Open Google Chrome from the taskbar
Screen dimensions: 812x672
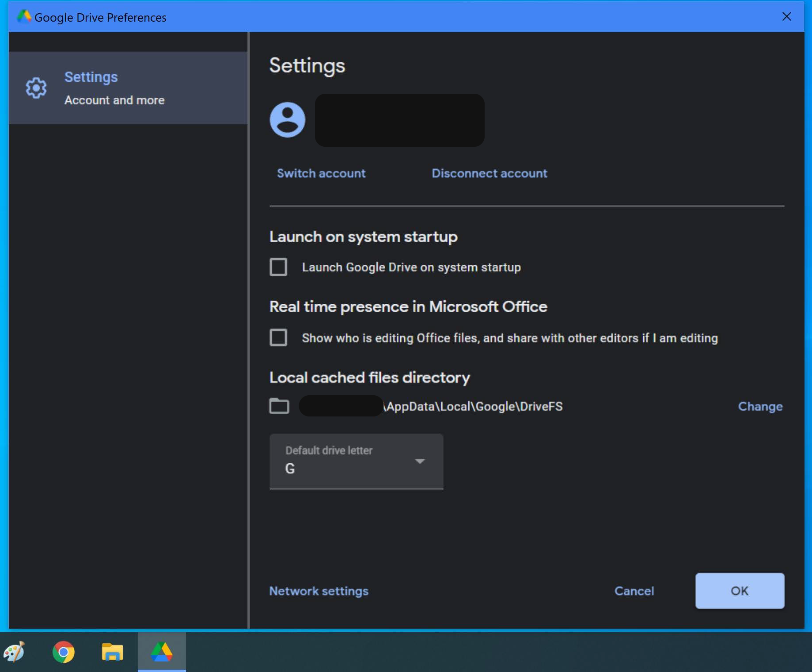[64, 652]
